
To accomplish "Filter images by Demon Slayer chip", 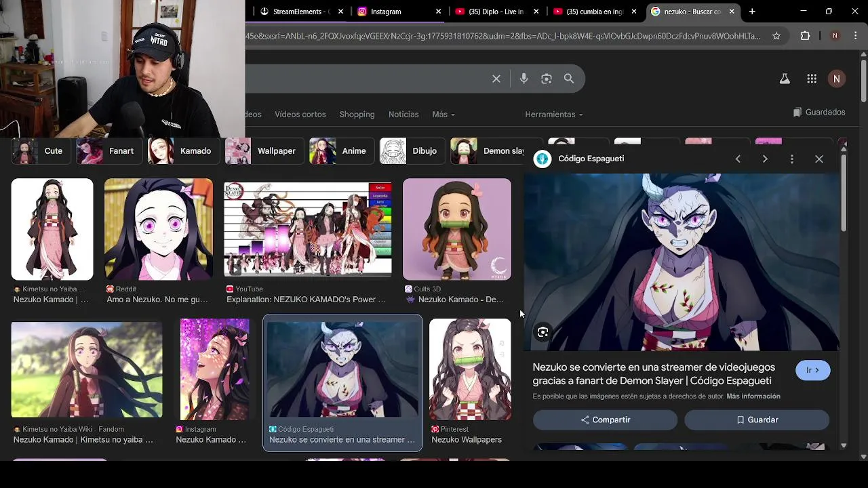I will (488, 151).
